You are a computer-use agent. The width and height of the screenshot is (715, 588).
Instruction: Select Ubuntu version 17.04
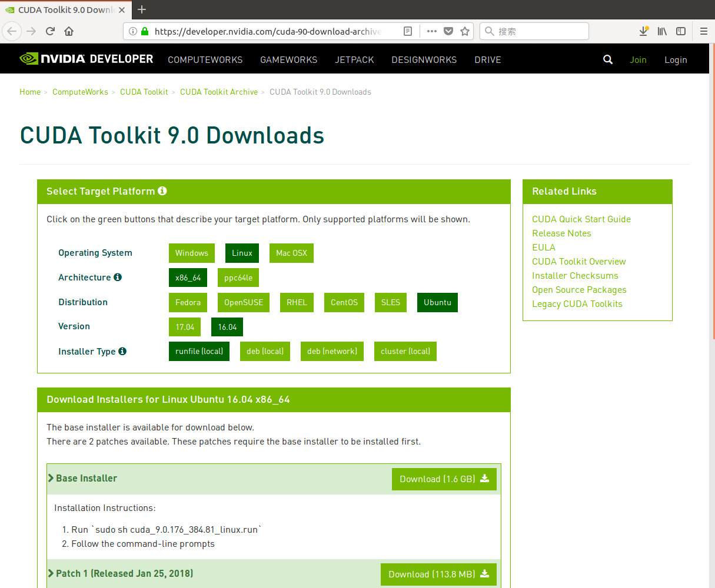point(185,327)
